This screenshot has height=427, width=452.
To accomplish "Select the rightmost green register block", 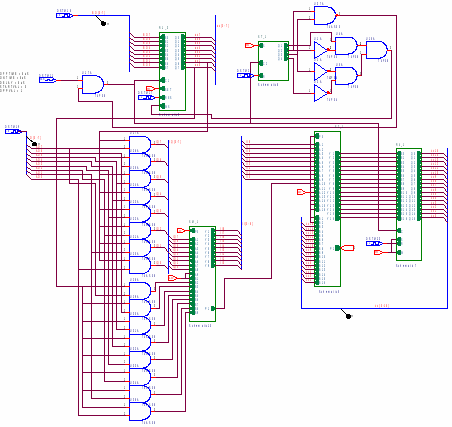I will coord(409,204).
